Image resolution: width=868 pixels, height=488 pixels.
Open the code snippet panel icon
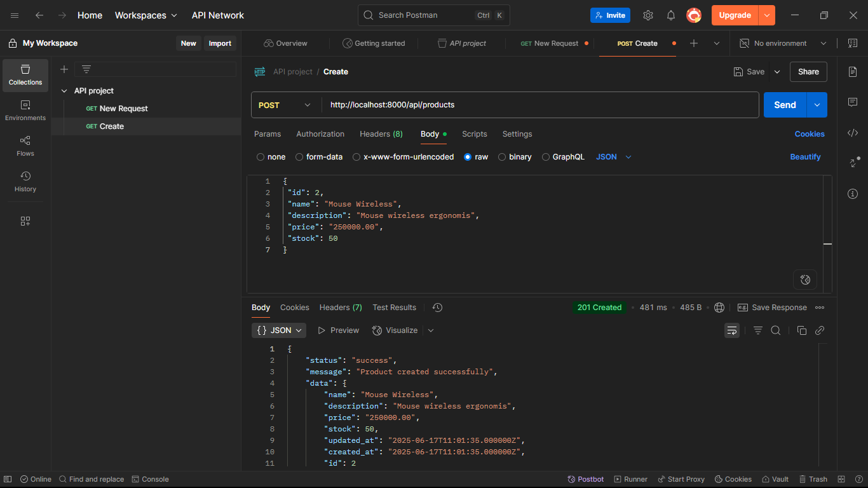(x=853, y=133)
